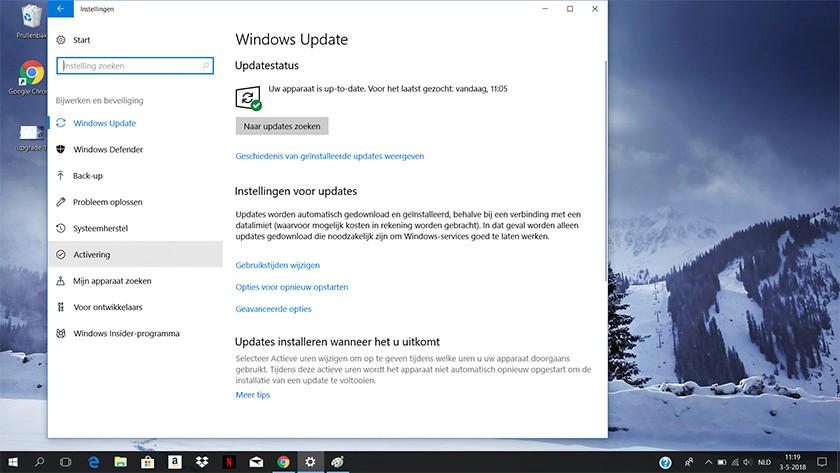This screenshot has height=473, width=840.
Task: Open taskbar search magnifier
Action: tap(39, 462)
